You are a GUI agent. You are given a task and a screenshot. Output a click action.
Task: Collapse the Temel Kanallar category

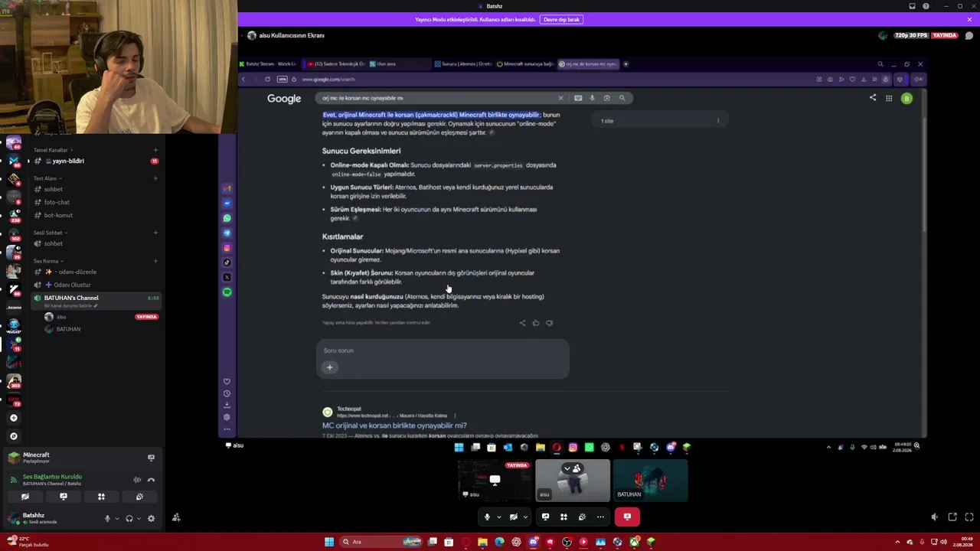pos(53,150)
